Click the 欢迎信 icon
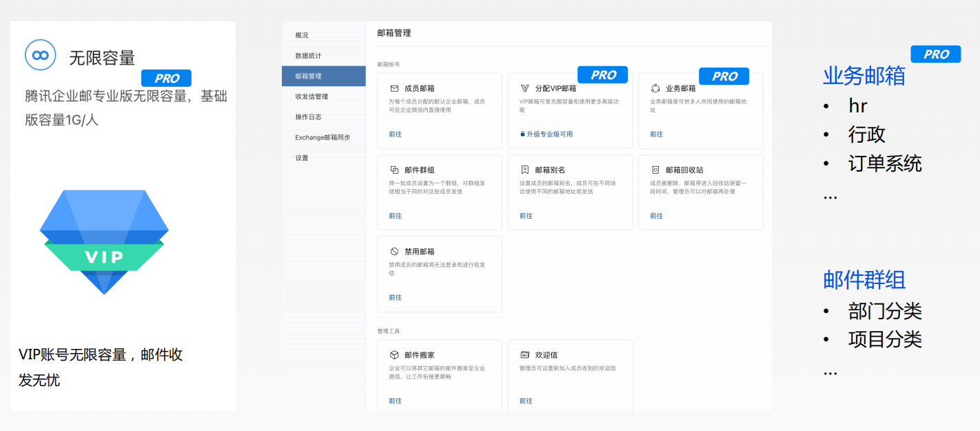980x431 pixels. 524,354
